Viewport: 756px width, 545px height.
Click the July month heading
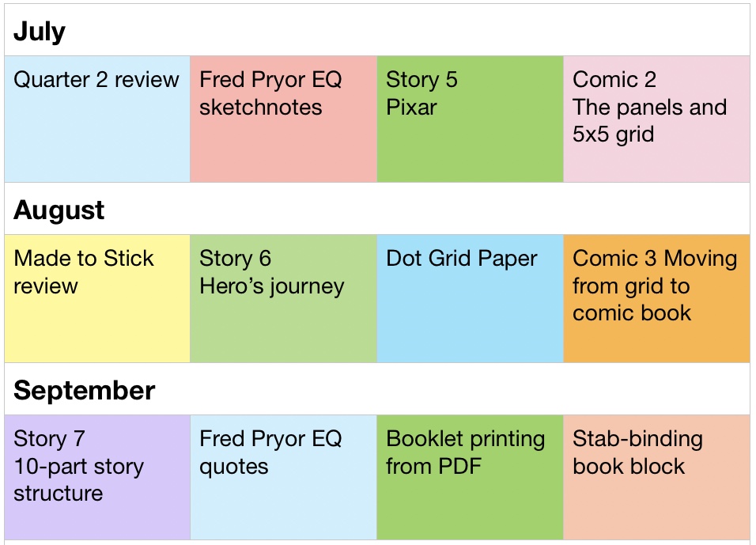(x=40, y=32)
